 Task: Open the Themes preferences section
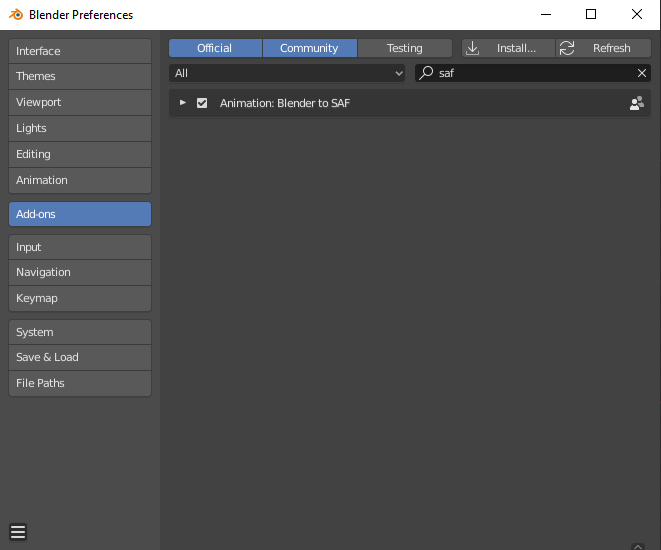tap(80, 76)
